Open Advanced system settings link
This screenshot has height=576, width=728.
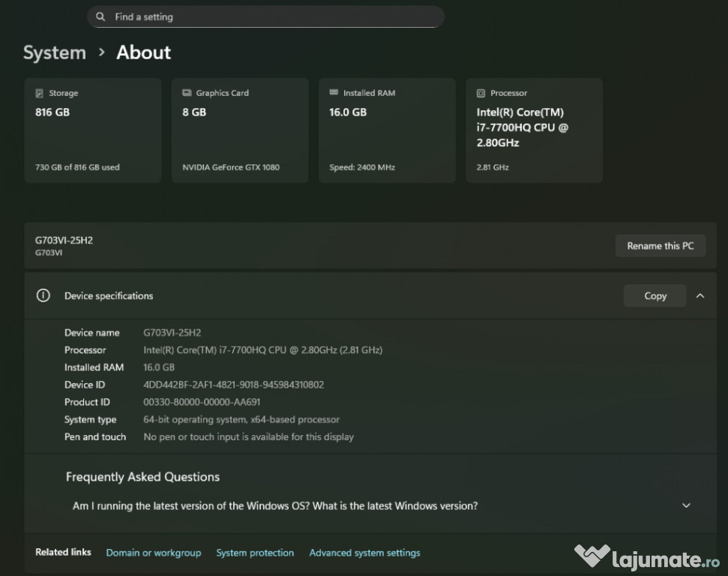coord(364,553)
